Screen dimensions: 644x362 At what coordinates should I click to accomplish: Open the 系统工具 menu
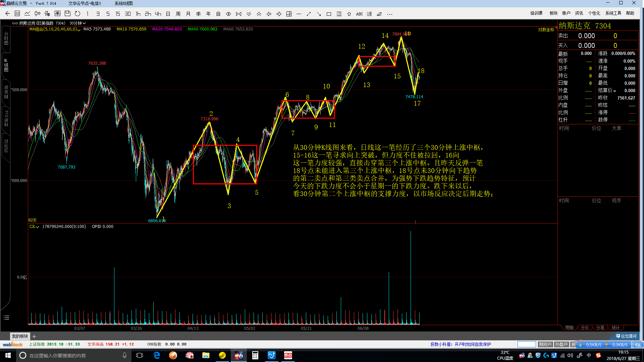click(x=613, y=13)
